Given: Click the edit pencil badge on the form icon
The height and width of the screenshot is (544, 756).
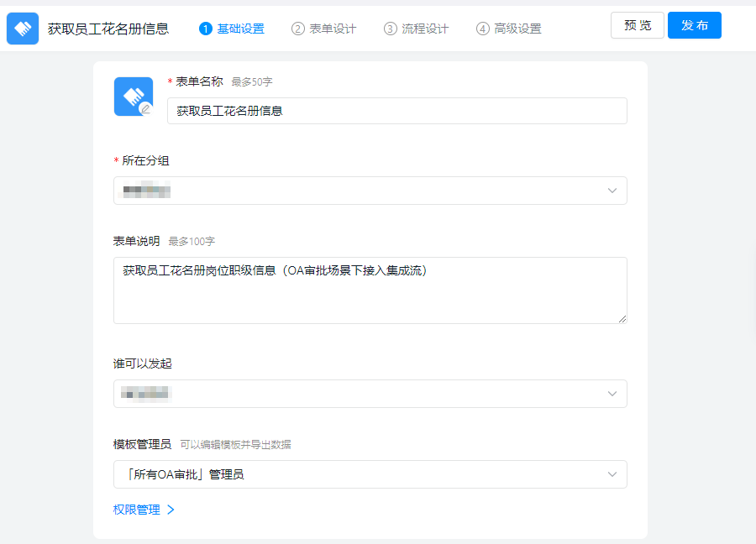Looking at the screenshot, I should point(147,108).
